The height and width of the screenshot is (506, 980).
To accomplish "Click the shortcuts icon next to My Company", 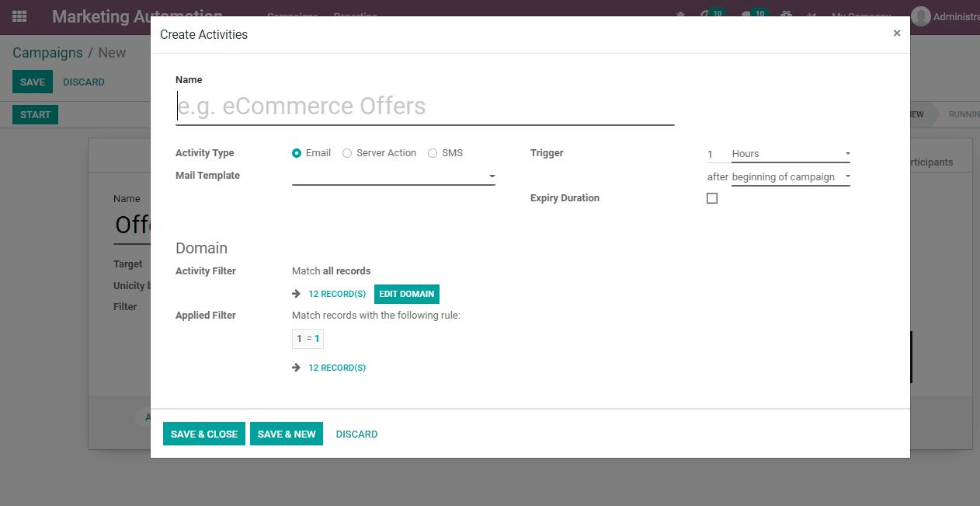I will (x=811, y=16).
